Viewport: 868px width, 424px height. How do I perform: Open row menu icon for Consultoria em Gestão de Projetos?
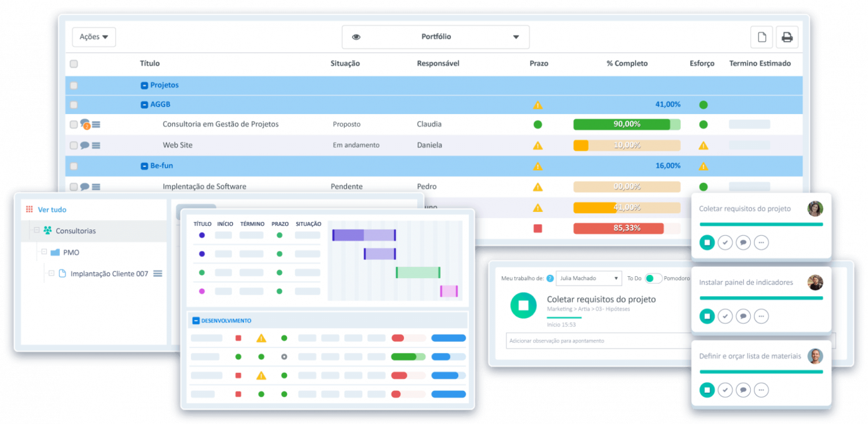[96, 125]
